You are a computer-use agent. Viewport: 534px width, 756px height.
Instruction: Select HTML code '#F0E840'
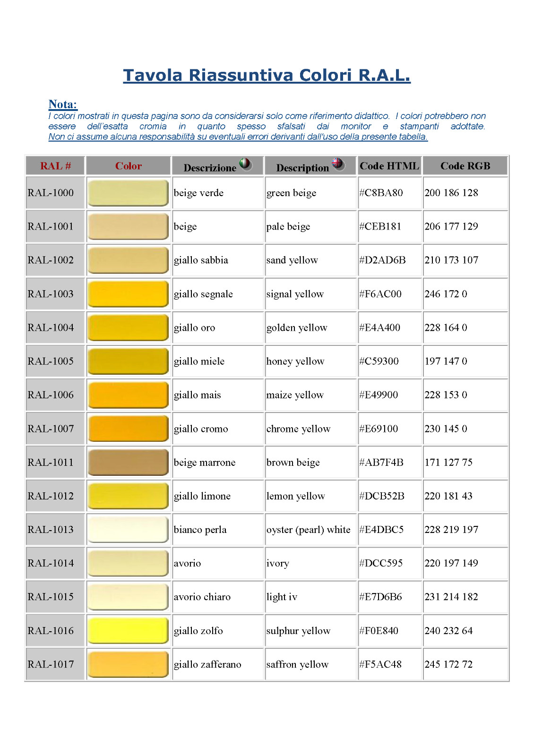(379, 630)
